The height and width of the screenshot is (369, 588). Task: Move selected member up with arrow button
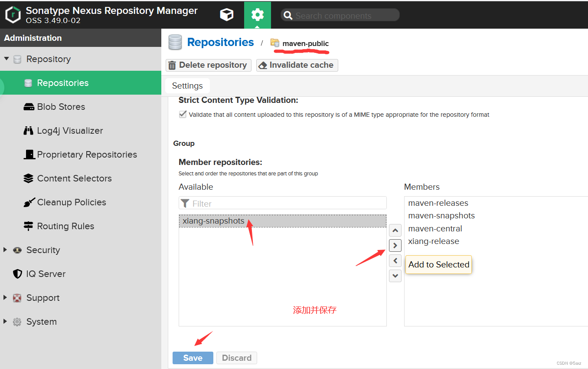pyautogui.click(x=395, y=230)
